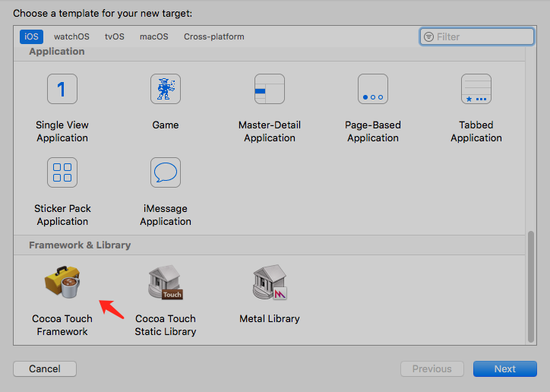Image resolution: width=550 pixels, height=392 pixels.
Task: Click the 'Metal Library' label
Action: [270, 319]
